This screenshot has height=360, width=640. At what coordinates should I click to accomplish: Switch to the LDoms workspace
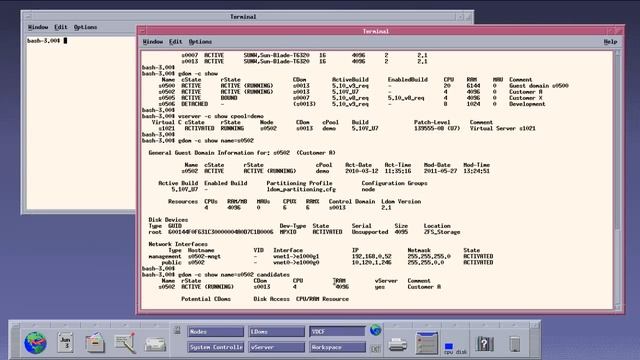(x=276, y=332)
